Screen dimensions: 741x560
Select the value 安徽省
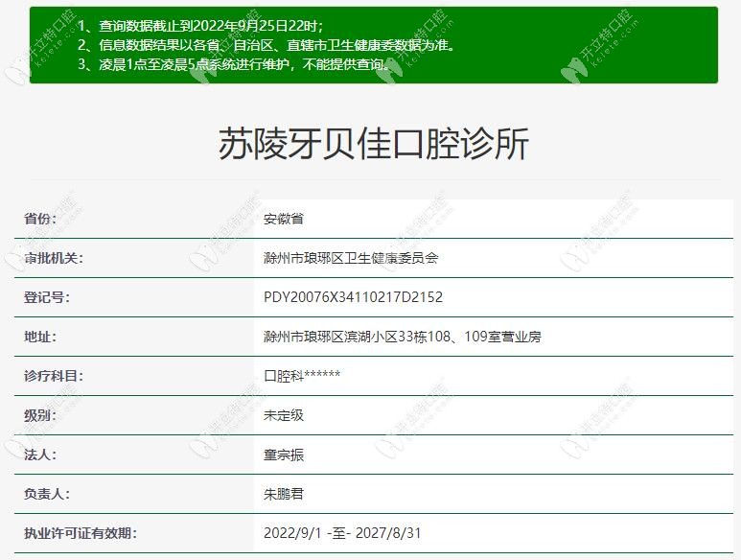tap(284, 219)
